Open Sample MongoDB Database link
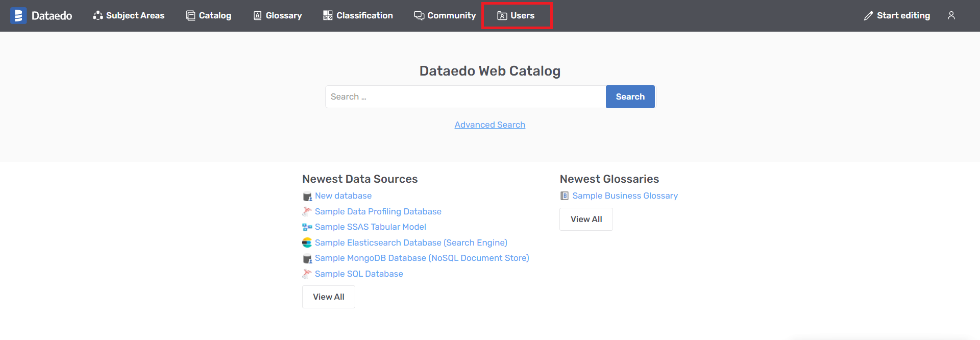The image size is (980, 340). point(422,258)
